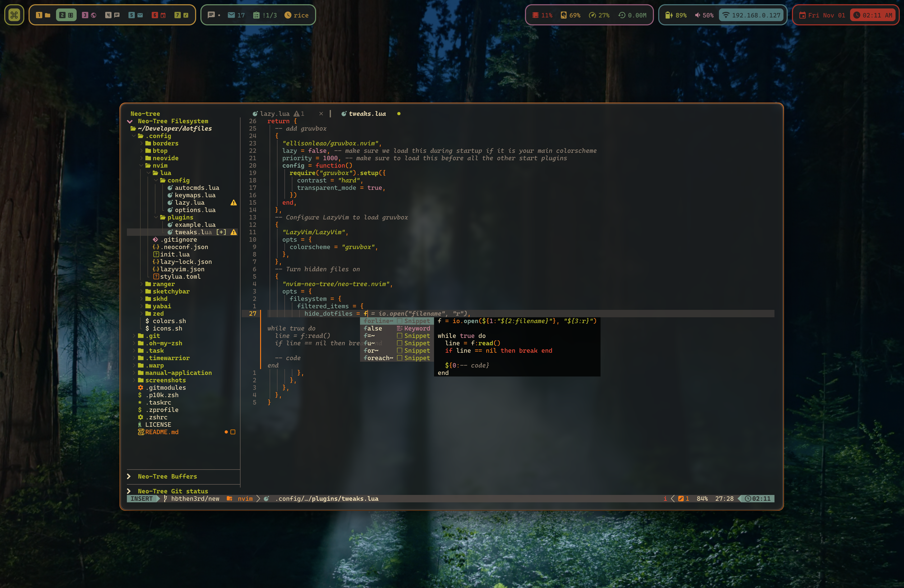Click the battery 89% indicator
The height and width of the screenshot is (588, 904).
coord(676,15)
